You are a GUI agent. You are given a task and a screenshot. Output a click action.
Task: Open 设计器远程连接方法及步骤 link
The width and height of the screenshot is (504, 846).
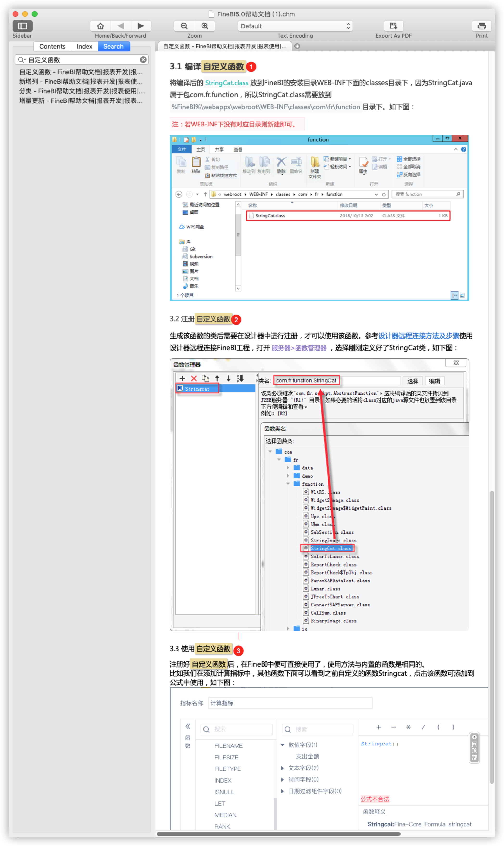419,335
